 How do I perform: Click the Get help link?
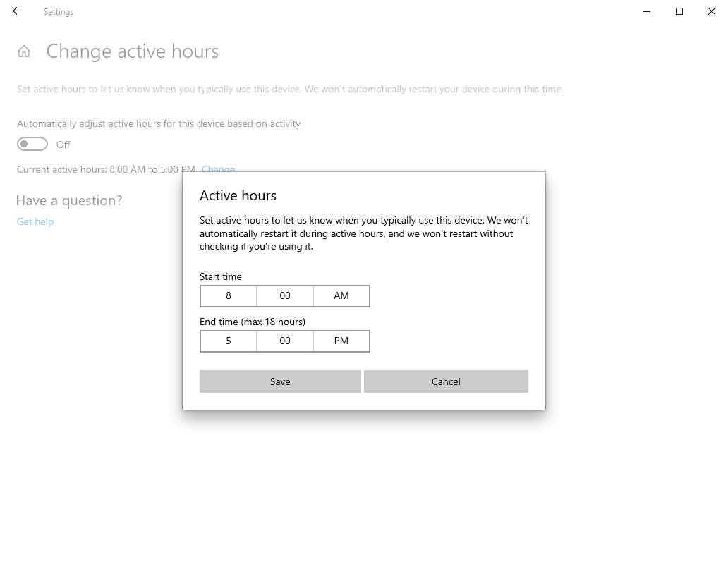point(35,221)
